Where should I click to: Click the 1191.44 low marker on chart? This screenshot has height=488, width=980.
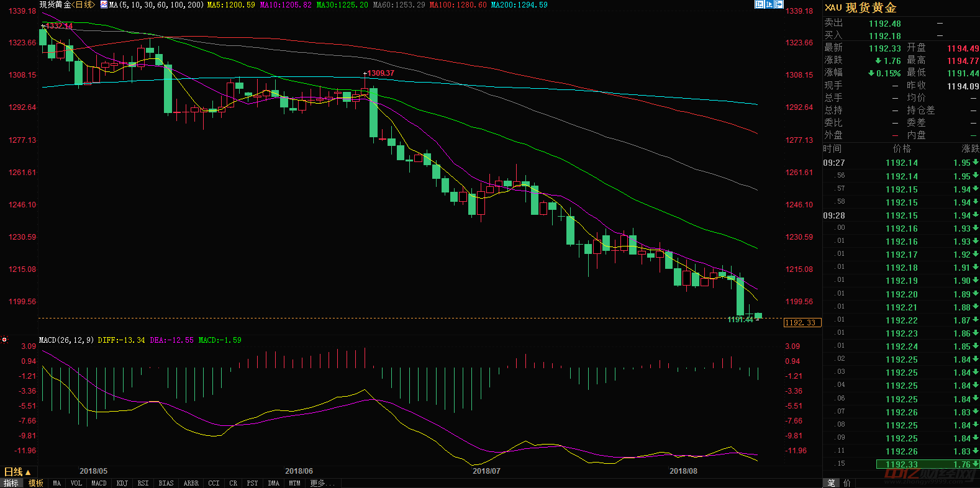point(740,320)
